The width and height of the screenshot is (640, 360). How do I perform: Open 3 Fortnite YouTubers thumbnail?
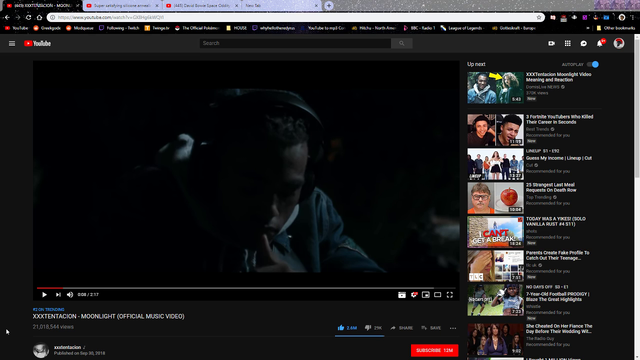pos(495,130)
